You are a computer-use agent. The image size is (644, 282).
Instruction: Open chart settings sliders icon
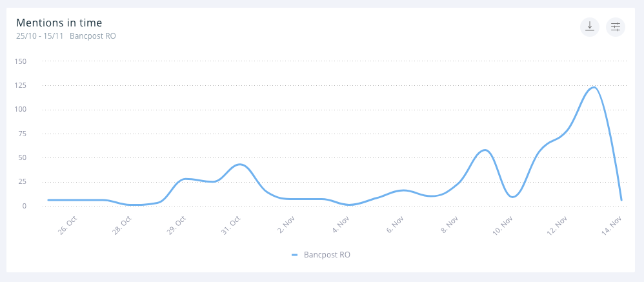[x=616, y=26]
